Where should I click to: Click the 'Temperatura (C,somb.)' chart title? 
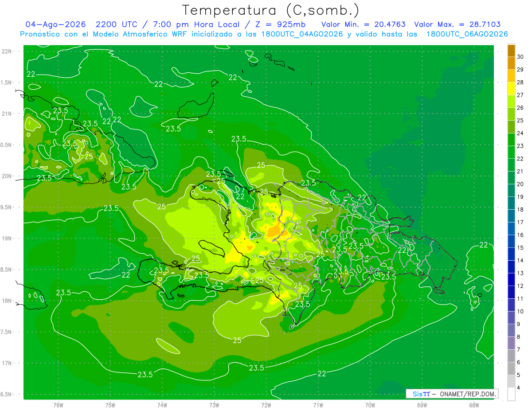pyautogui.click(x=271, y=10)
